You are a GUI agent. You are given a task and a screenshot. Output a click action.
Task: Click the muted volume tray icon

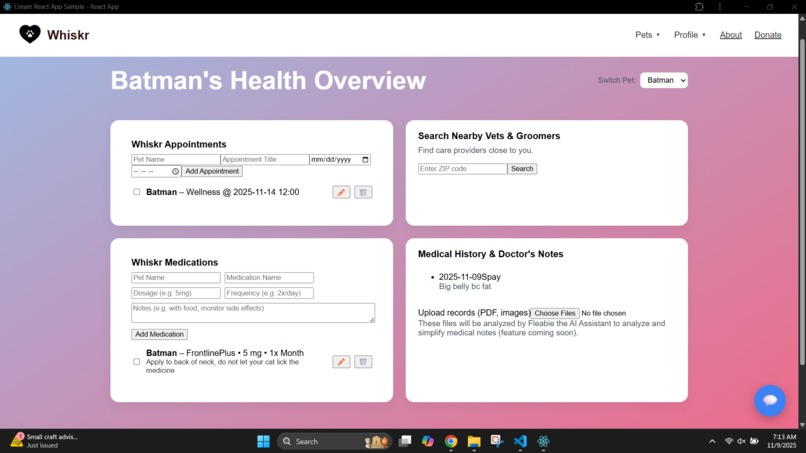pyautogui.click(x=741, y=441)
